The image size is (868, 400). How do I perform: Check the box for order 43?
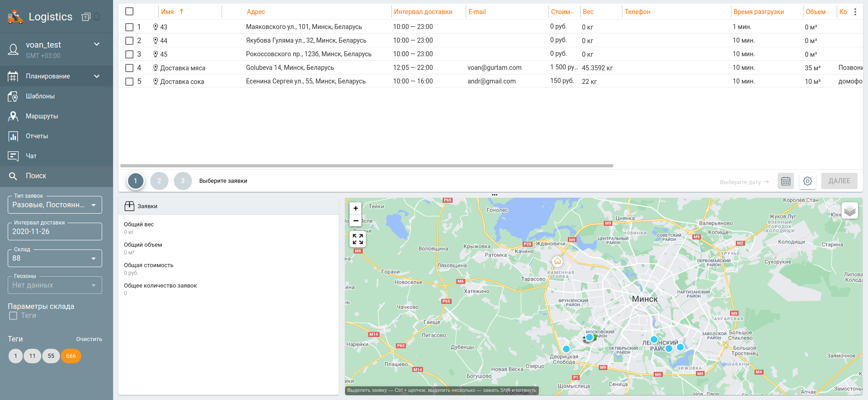coord(129,27)
